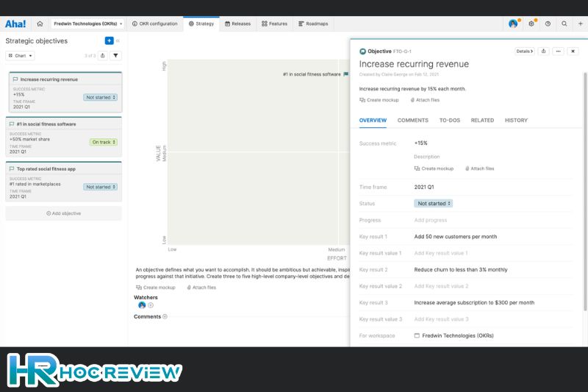The width and height of the screenshot is (588, 392).
Task: Open user profile avatar
Action: pos(513,24)
